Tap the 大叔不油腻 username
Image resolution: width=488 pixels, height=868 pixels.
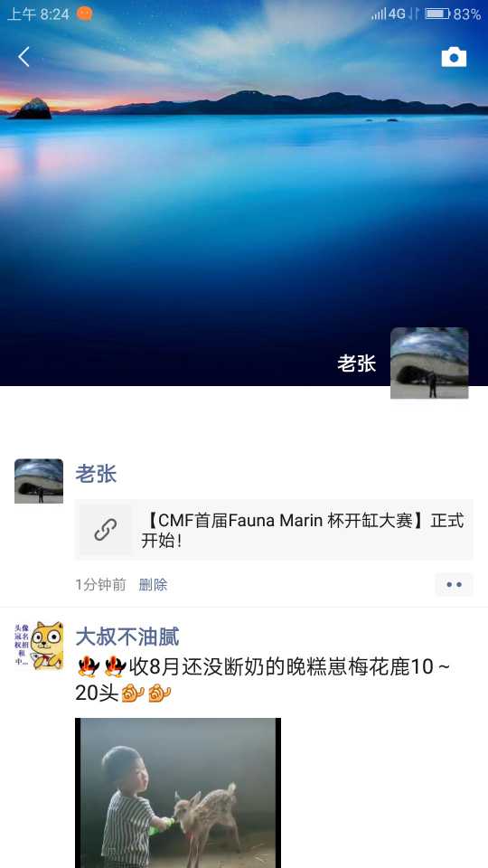(127, 637)
